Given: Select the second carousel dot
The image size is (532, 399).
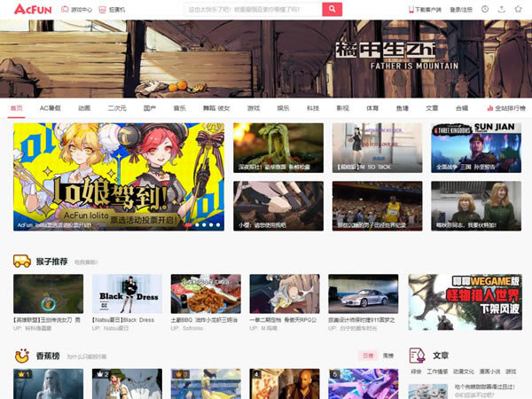Looking at the screenshot, I should click(197, 225).
